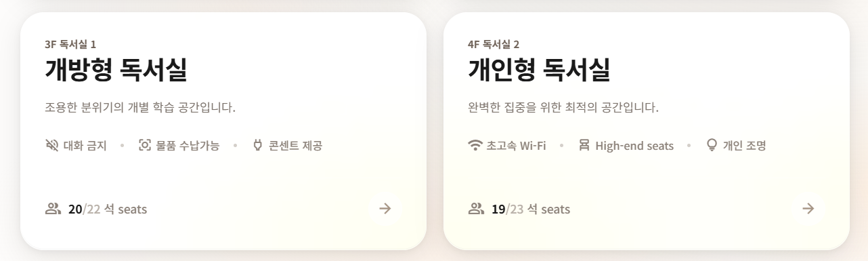Click the people icon next to 19/23 seats
The image size is (868, 261).
tap(476, 208)
